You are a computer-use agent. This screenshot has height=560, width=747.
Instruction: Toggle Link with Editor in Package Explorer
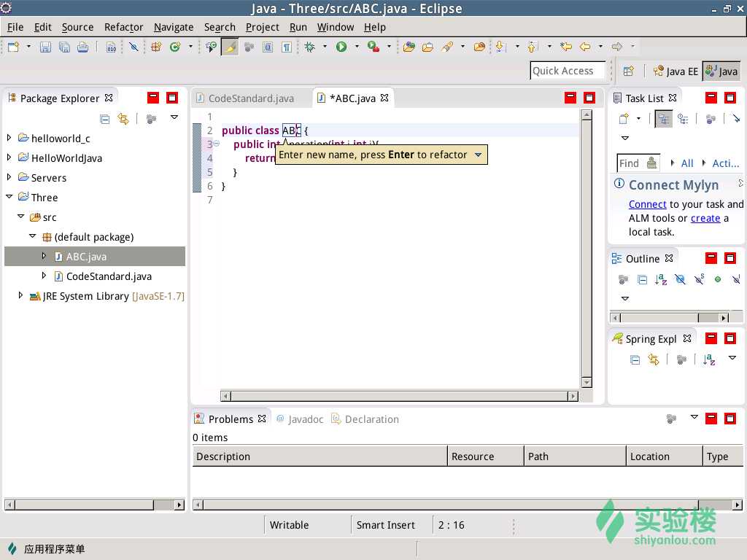coord(123,119)
